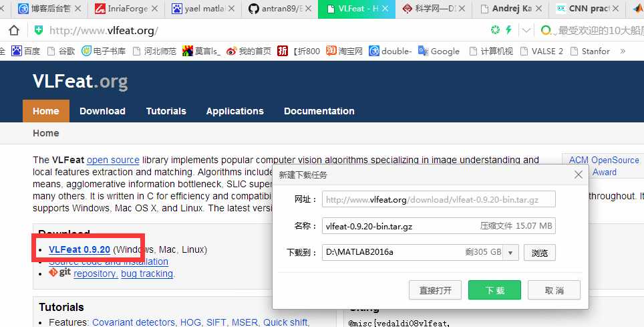Image resolution: width=644 pixels, height=327 pixels.
Task: Follow the open source link
Action: click(113, 160)
